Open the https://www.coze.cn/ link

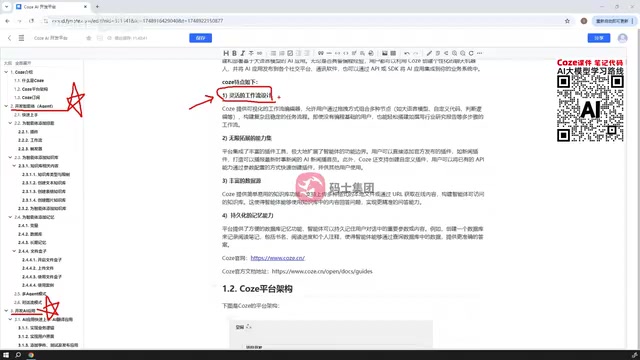278,258
